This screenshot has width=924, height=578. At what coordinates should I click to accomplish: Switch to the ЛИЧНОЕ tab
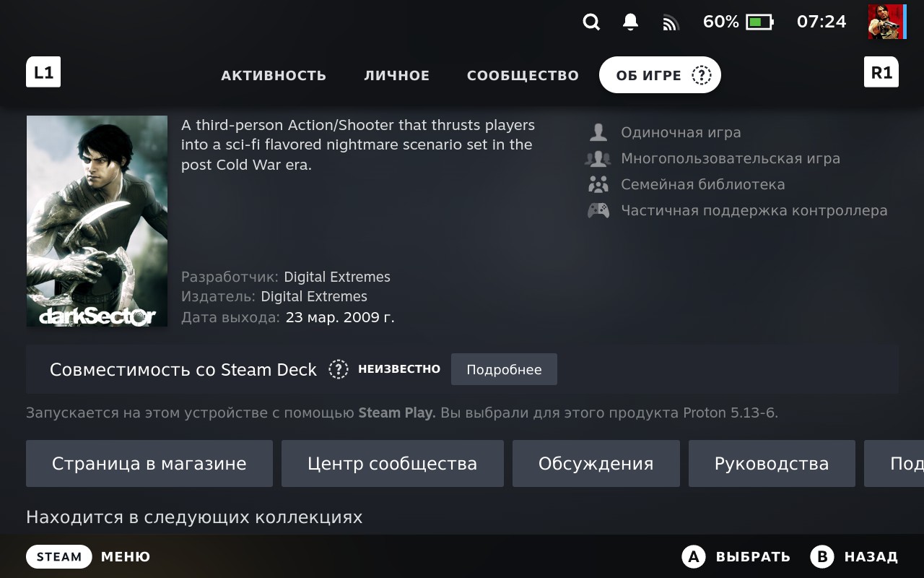point(396,75)
